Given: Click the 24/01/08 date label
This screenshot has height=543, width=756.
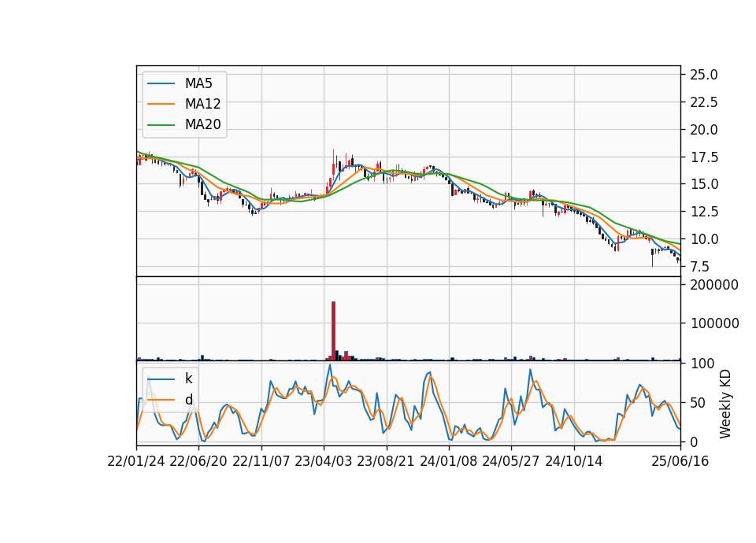Looking at the screenshot, I should [x=448, y=461].
